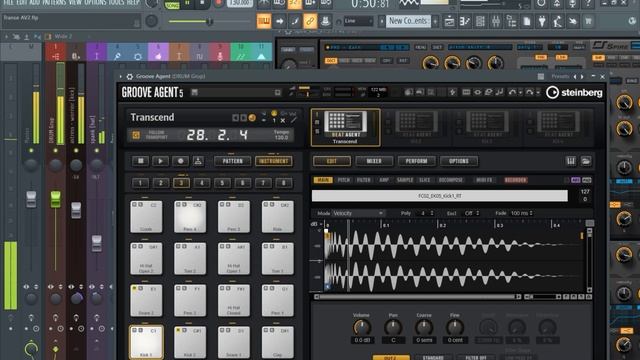
Task: Click the sample name field FC02_DX05_Kick1_RT
Action: click(440, 196)
